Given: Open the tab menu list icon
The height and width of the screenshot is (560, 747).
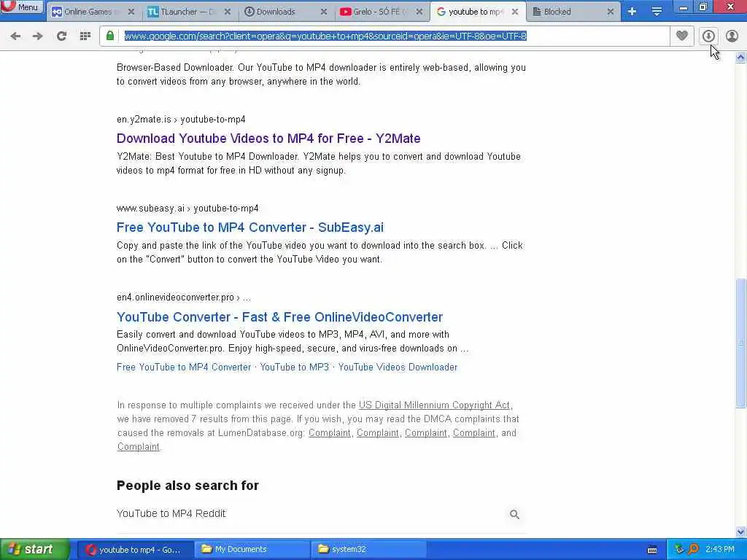Looking at the screenshot, I should pos(657,12).
